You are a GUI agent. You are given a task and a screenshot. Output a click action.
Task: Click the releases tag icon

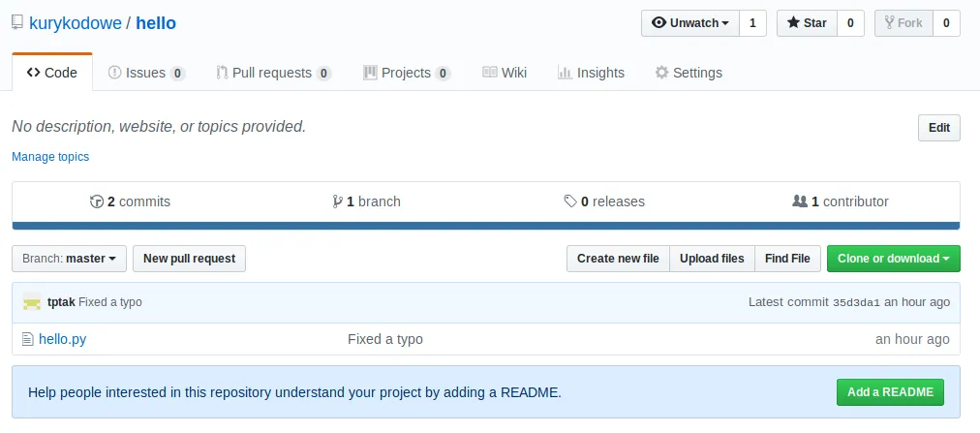570,201
